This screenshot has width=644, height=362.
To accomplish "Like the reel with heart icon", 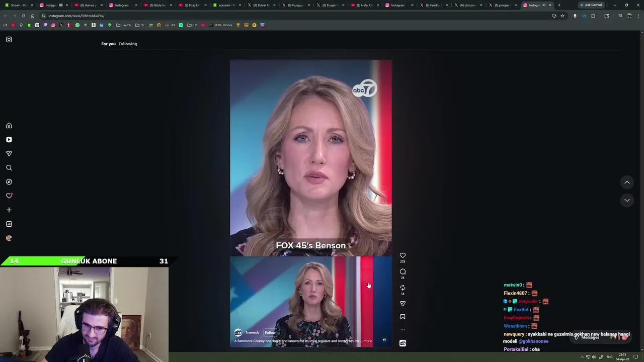I will (x=403, y=255).
